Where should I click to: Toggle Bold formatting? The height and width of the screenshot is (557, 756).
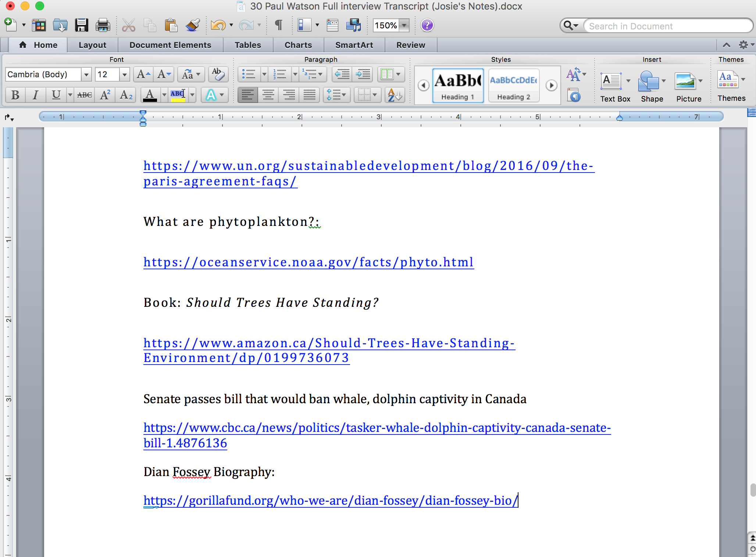point(15,95)
